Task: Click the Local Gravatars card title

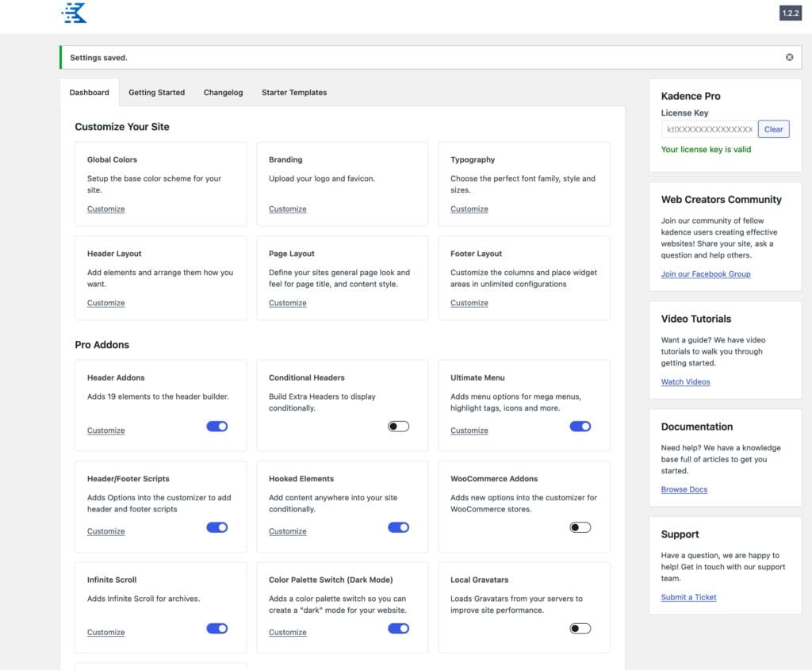Action: [479, 580]
